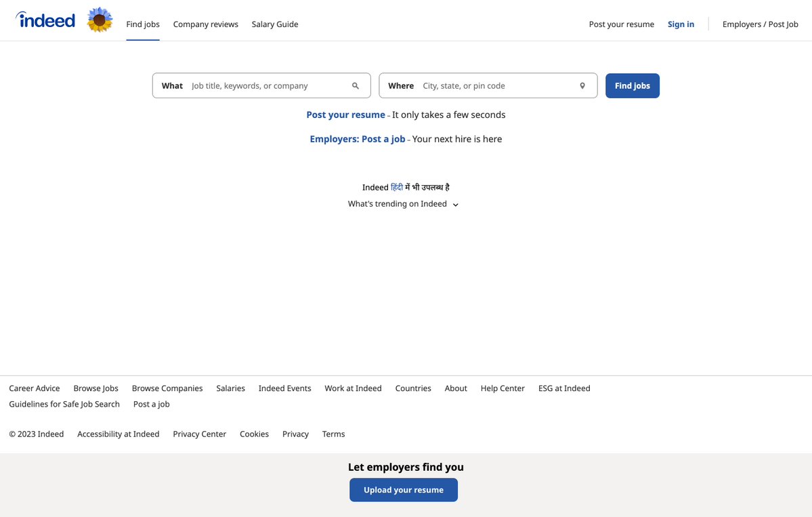Click the sunflower icon beside the logo

coord(100,20)
